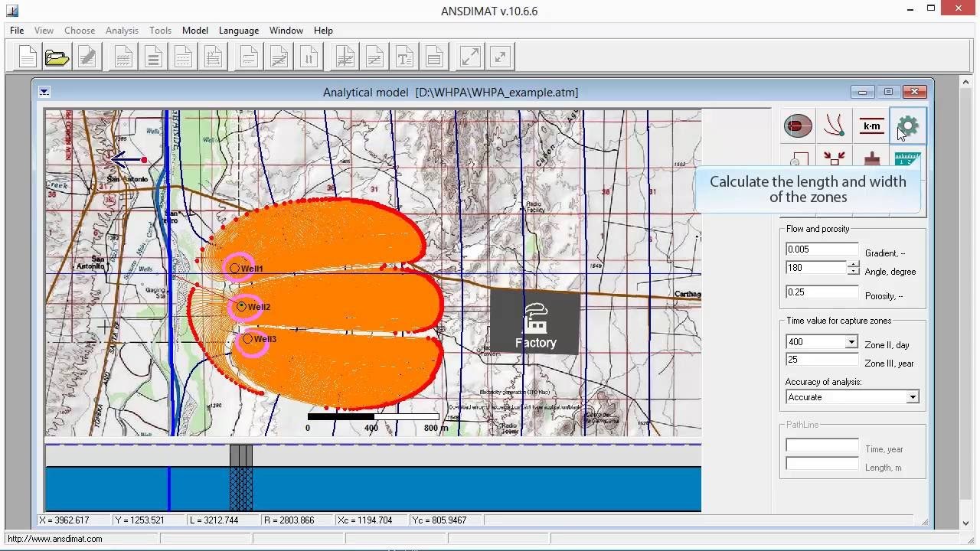Click the Porosity field showing 0.25

[x=822, y=292]
